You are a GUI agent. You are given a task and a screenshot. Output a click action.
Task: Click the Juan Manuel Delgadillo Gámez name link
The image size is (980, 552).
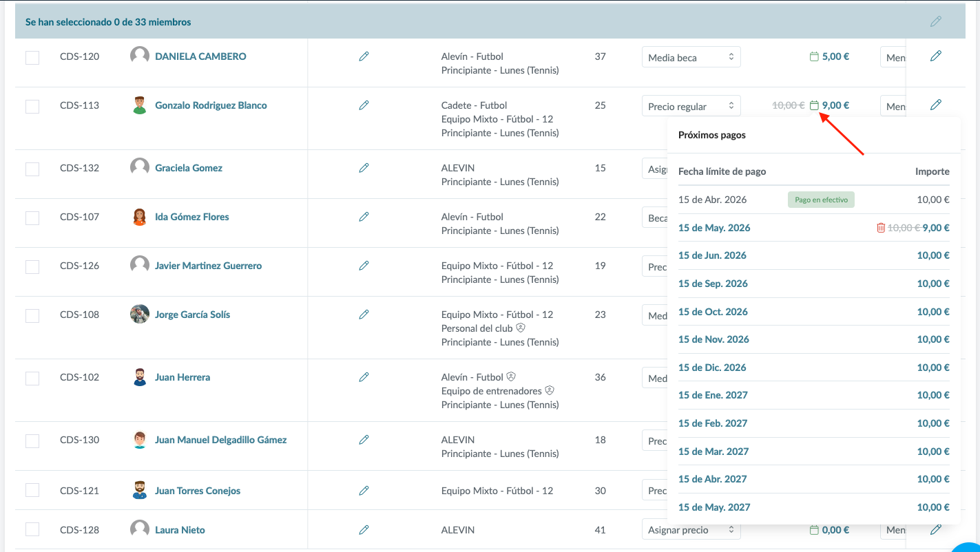(x=220, y=440)
